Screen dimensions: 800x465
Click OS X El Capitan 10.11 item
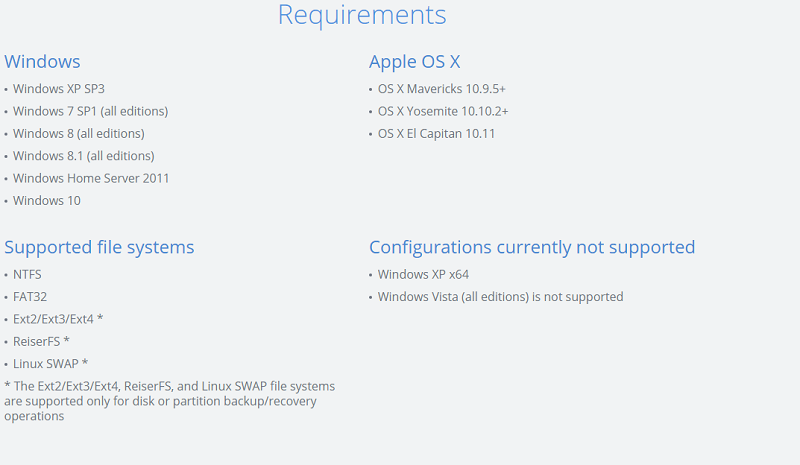pyautogui.click(x=436, y=134)
